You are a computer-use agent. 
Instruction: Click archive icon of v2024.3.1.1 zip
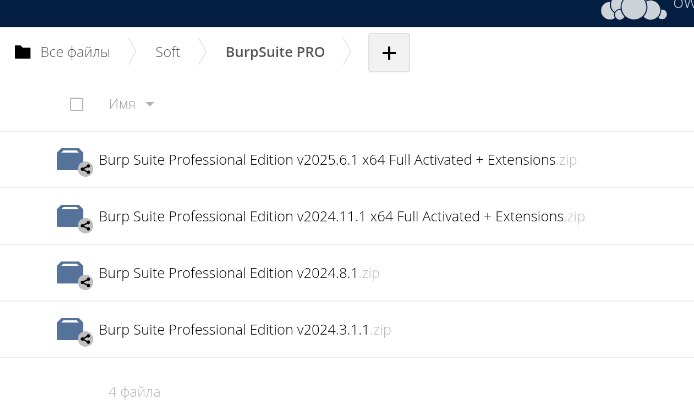(70, 329)
